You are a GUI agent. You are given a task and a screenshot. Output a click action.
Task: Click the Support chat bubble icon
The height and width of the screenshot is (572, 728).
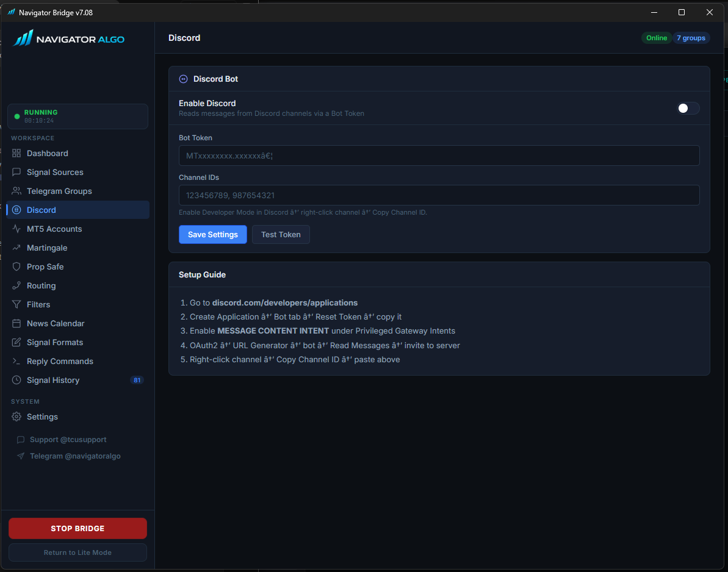(20, 439)
